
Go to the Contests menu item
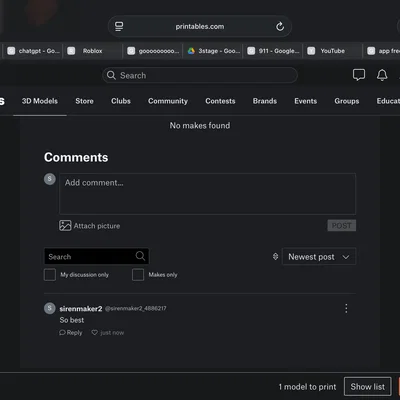coord(220,101)
